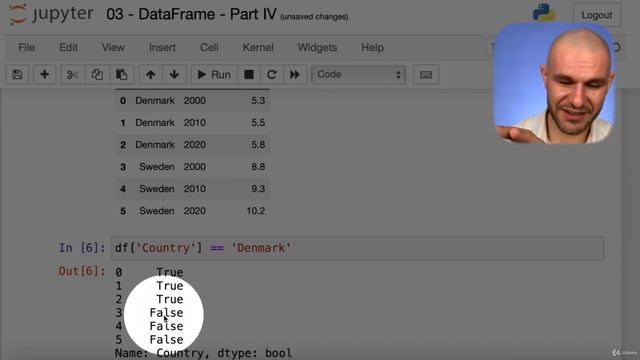Open the Insert menu
The width and height of the screenshot is (640, 360).
[x=162, y=47]
